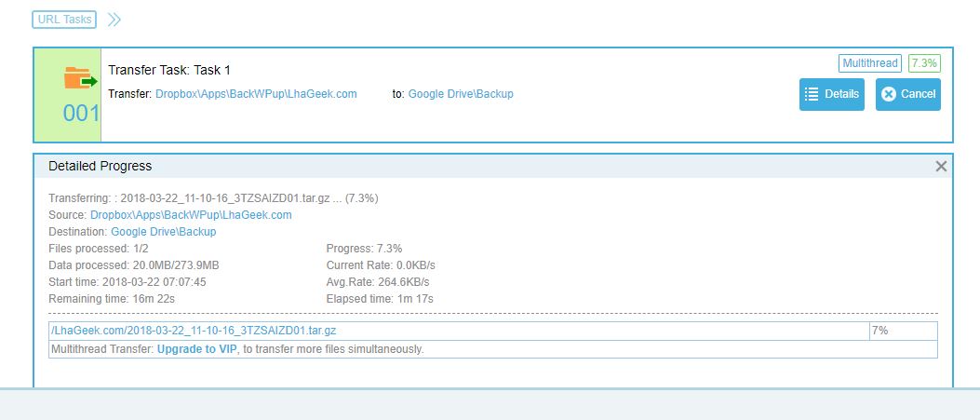This screenshot has width=980, height=420.
Task: Expand the double chevron beside URL Tasks
Action: click(114, 19)
